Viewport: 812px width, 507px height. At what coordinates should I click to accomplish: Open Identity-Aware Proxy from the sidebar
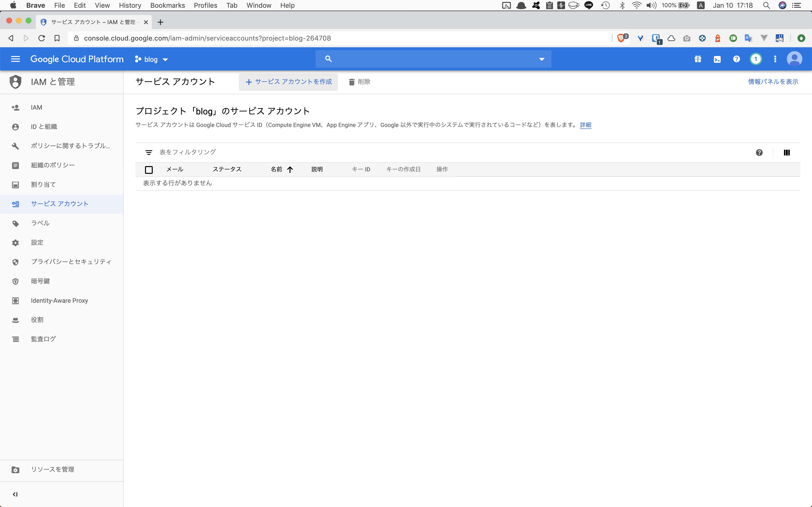click(59, 300)
